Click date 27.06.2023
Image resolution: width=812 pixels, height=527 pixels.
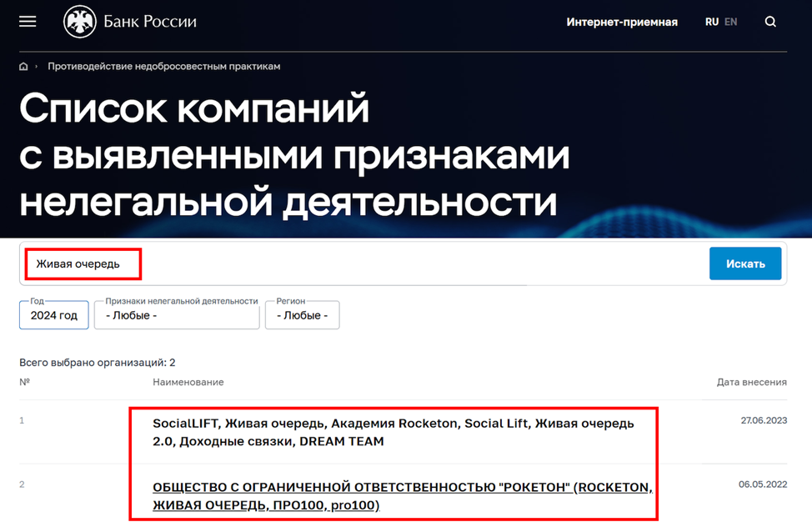point(764,420)
